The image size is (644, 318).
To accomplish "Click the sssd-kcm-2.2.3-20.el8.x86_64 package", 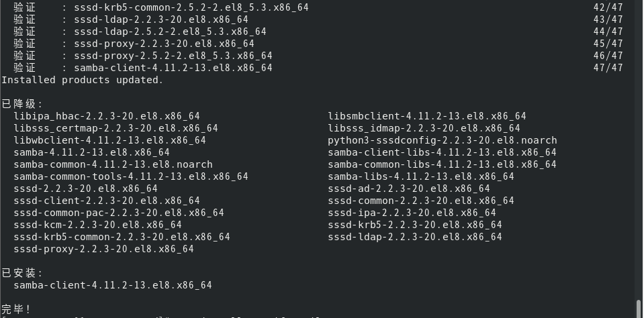I will [x=97, y=225].
